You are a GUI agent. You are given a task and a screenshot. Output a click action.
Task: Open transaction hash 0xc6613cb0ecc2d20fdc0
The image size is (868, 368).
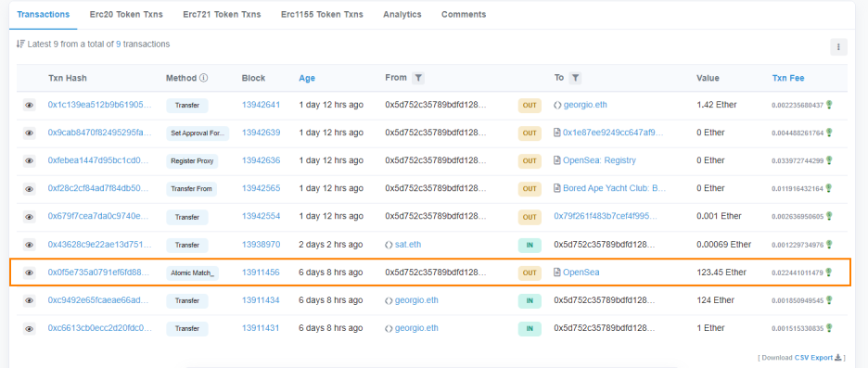pos(98,327)
